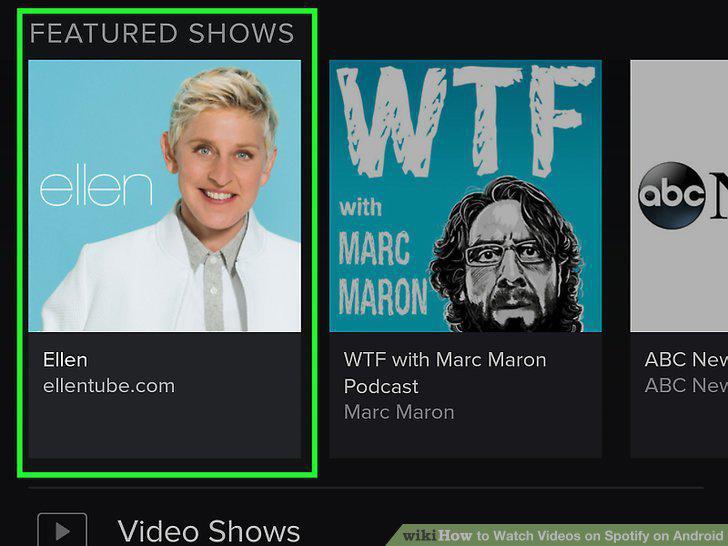
Task: Select the Ellen show title
Action: pyautogui.click(x=65, y=360)
